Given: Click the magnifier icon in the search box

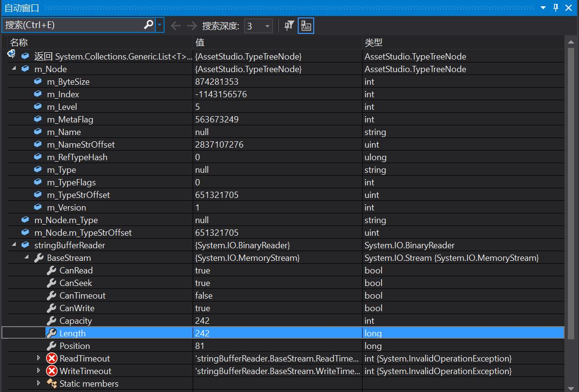Looking at the screenshot, I should 149,24.
